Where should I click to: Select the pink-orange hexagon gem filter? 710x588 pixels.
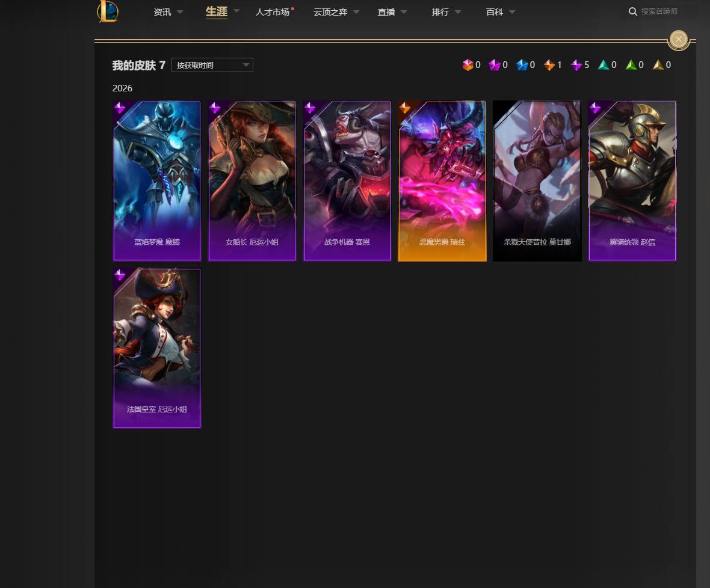[468, 65]
